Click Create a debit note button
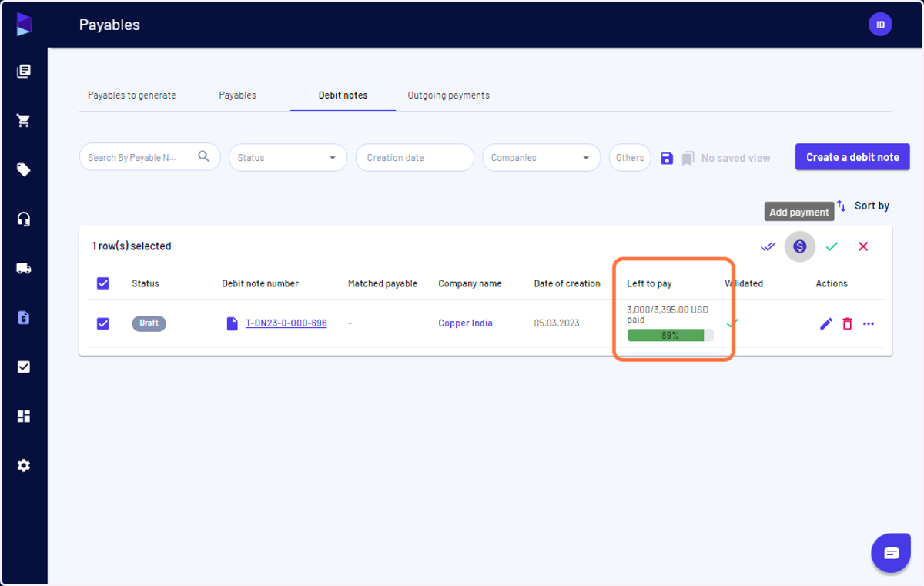 click(x=852, y=157)
